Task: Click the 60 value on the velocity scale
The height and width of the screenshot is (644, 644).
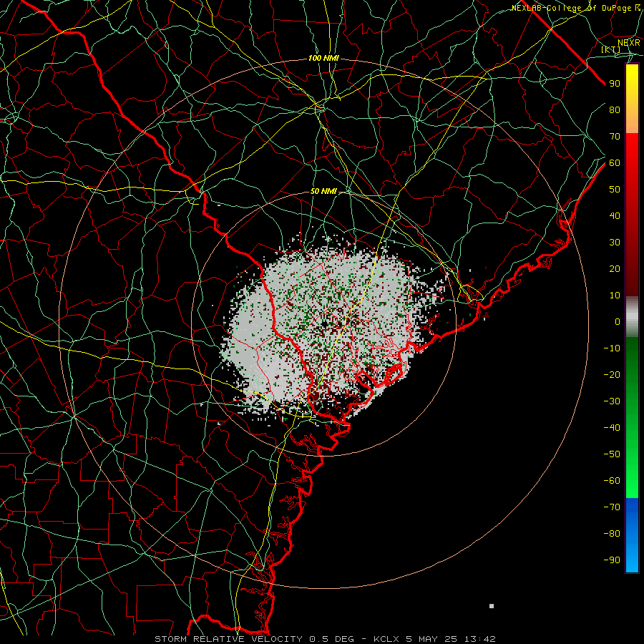Action: 615,163
